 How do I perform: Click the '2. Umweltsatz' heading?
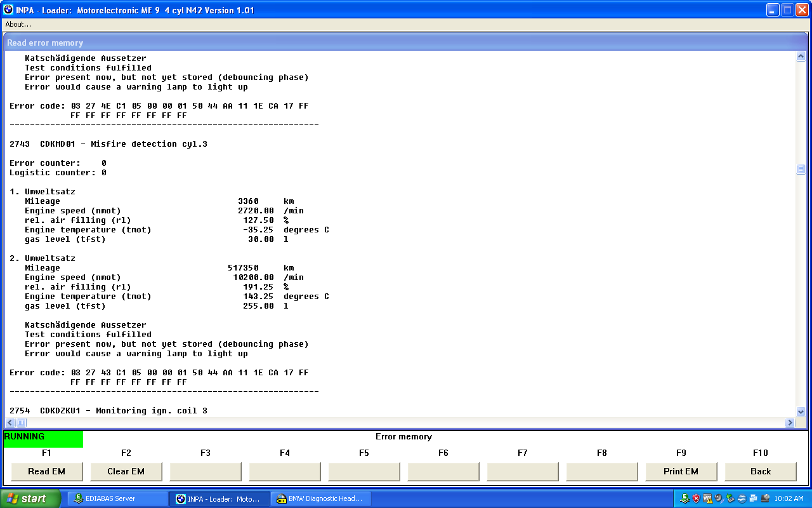[x=43, y=258]
